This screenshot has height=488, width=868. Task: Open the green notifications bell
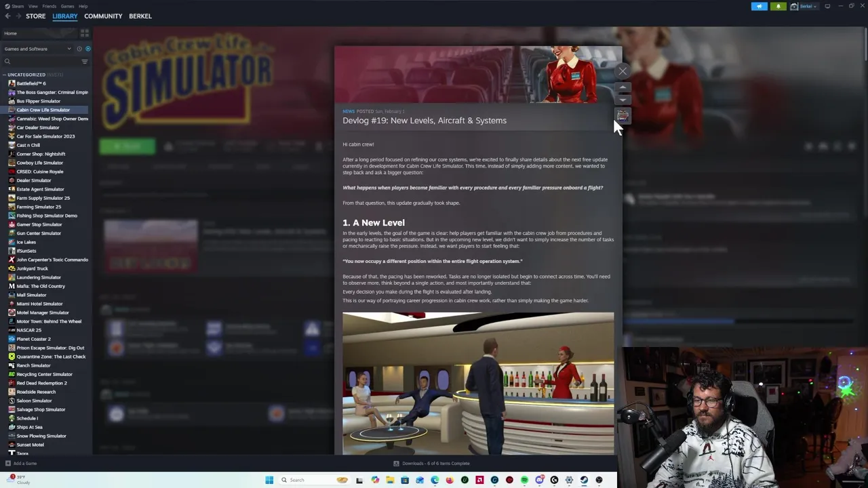pos(778,6)
